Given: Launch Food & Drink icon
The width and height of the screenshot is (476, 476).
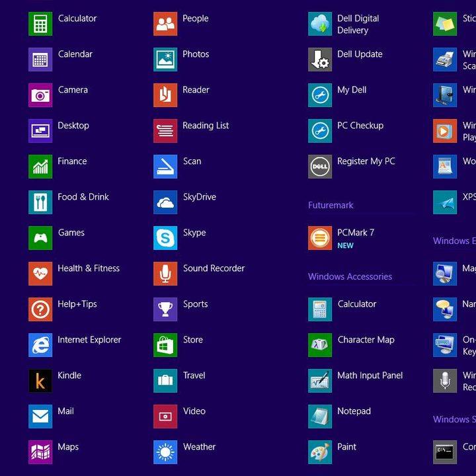Looking at the screenshot, I should [40, 202].
